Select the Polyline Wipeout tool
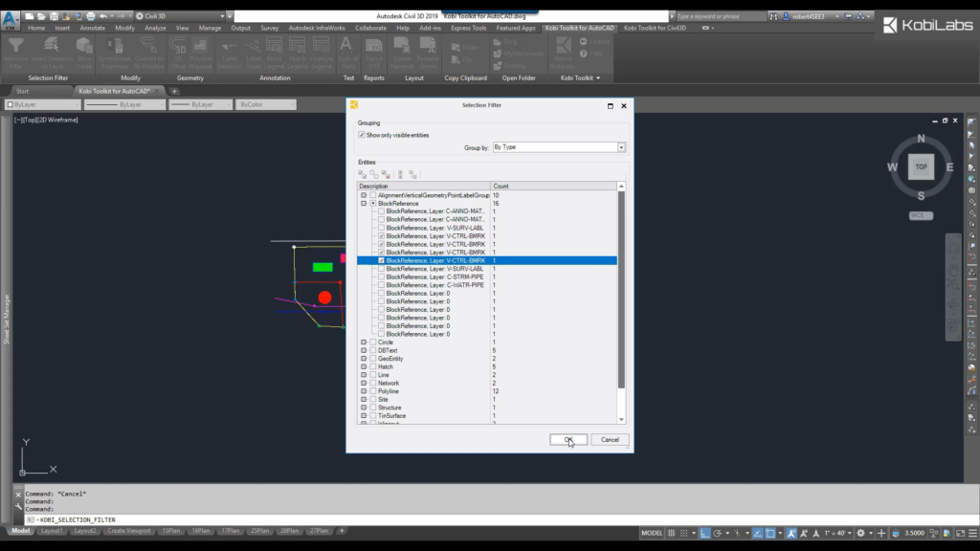The image size is (980, 551). [x=201, y=54]
